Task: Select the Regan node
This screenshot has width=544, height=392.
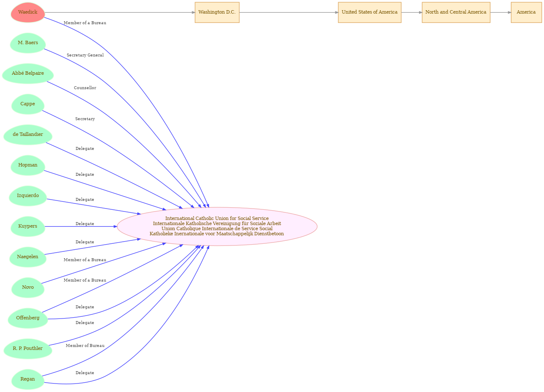Action: click(x=28, y=379)
